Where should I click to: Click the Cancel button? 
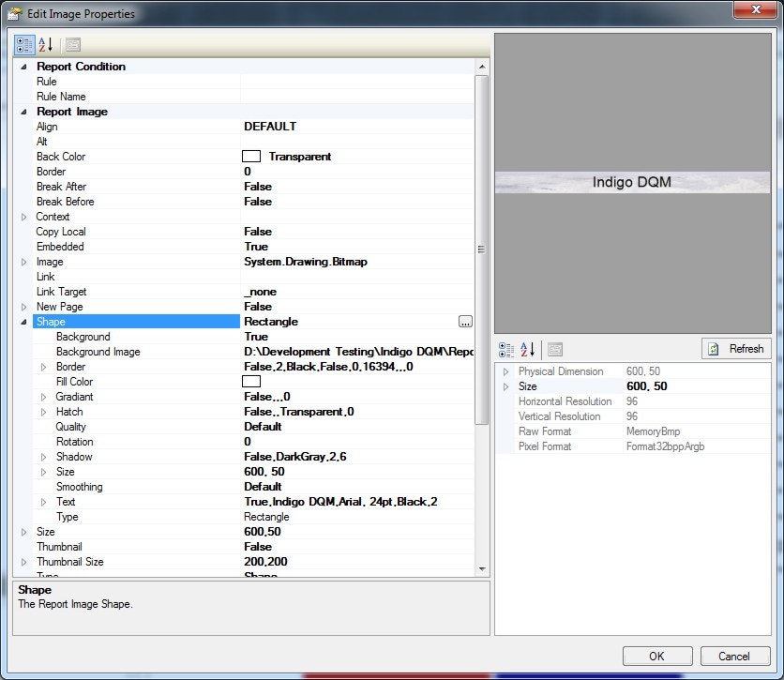735,656
